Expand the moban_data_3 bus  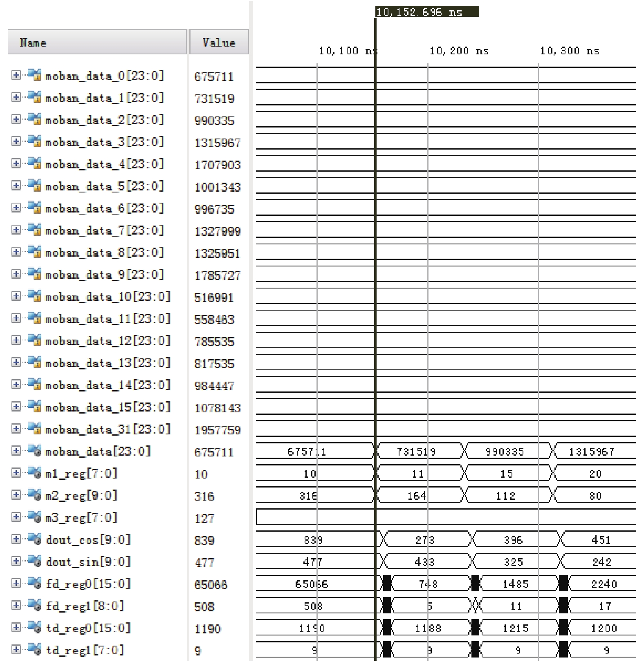[16, 141]
